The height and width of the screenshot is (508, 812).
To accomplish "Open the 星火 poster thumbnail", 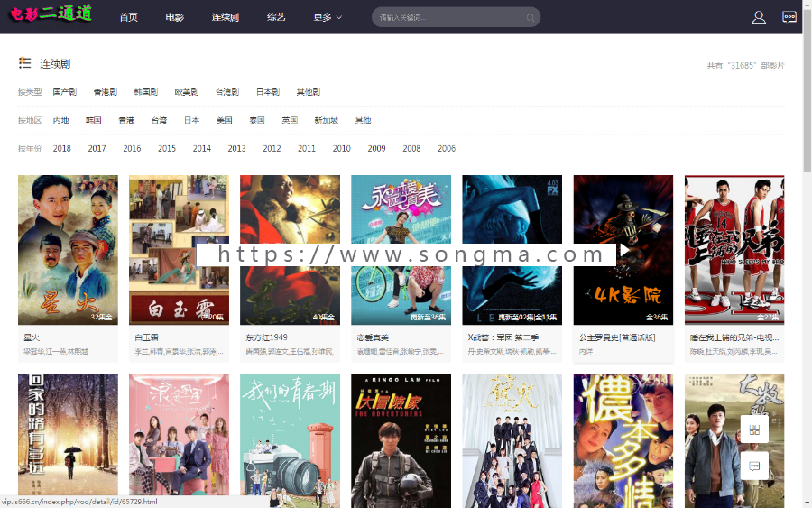I will (x=68, y=250).
